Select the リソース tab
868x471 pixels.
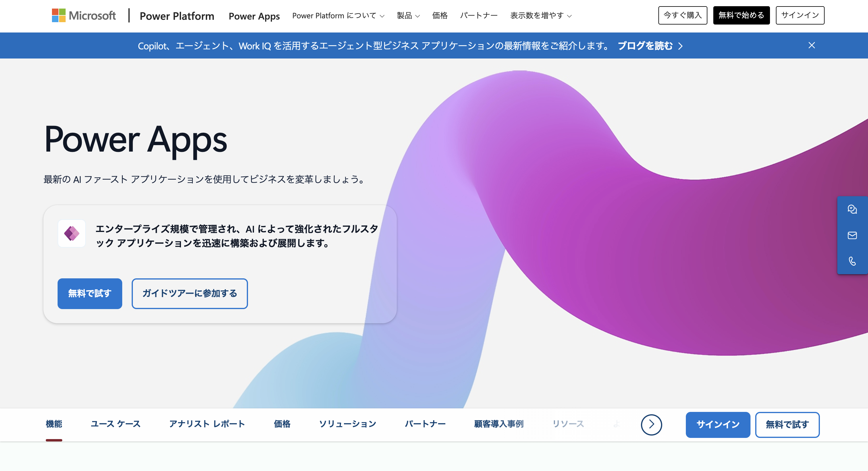coord(568,424)
